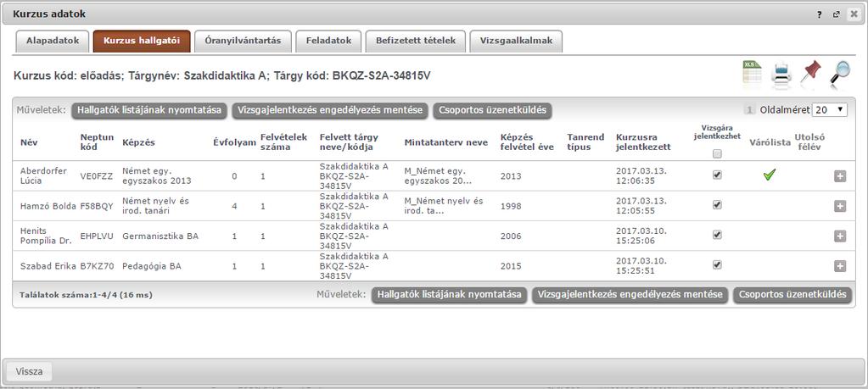Click Neptun code EHPLVU
Image resolution: width=868 pixels, height=389 pixels.
tap(97, 236)
